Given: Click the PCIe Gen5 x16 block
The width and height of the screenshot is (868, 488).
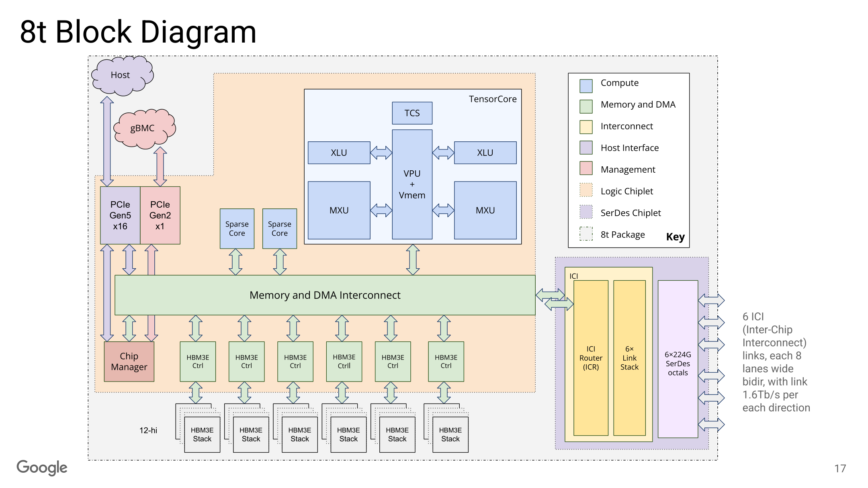Looking at the screenshot, I should pos(120,215).
